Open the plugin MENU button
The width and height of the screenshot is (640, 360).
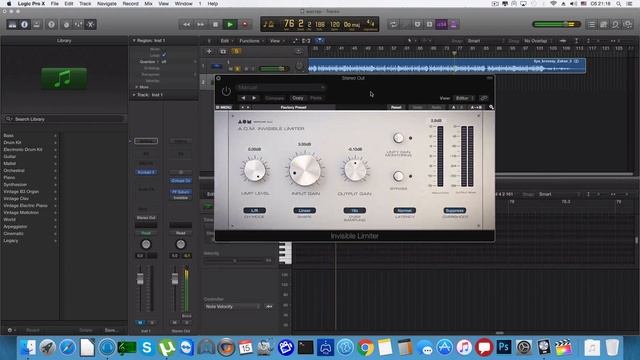[x=224, y=107]
